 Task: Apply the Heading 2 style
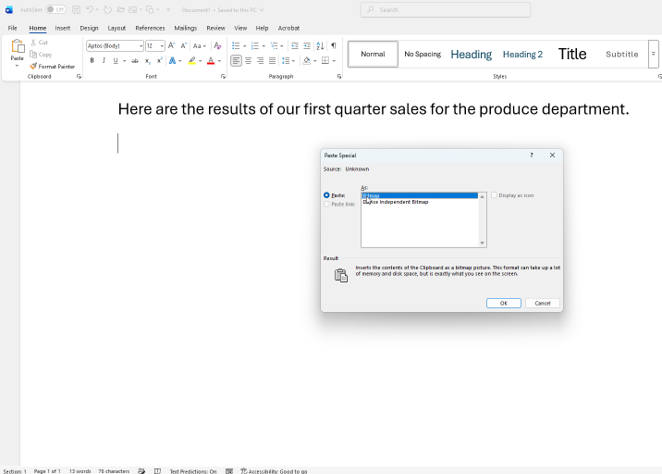click(523, 54)
